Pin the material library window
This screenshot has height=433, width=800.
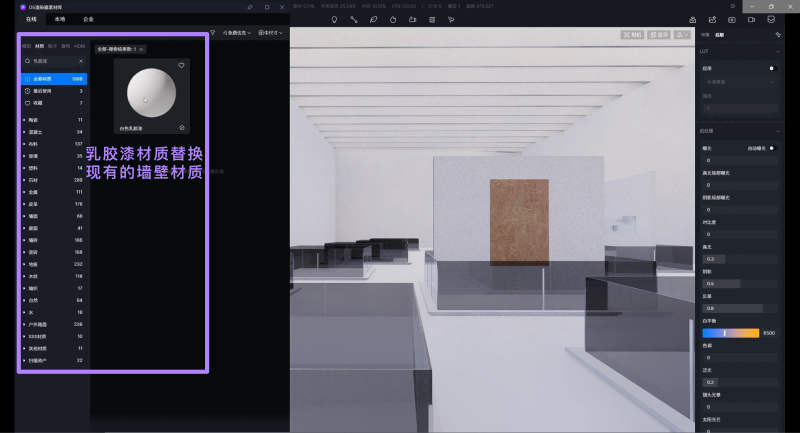coord(248,6)
